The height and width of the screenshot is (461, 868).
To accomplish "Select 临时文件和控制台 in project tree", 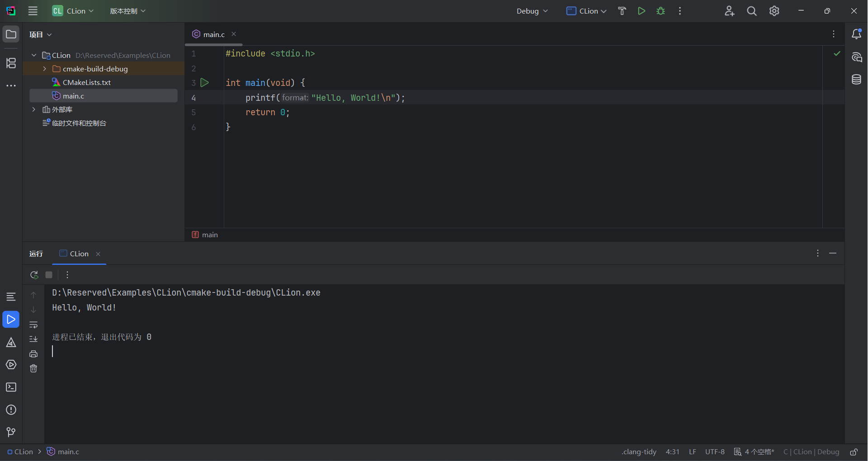I will 79,123.
